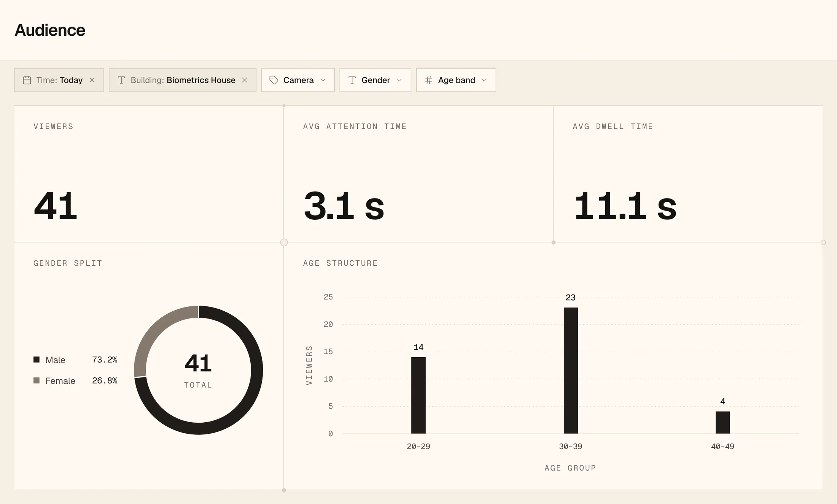Click the Male legend color swatch
The image size is (837, 504).
point(37,360)
